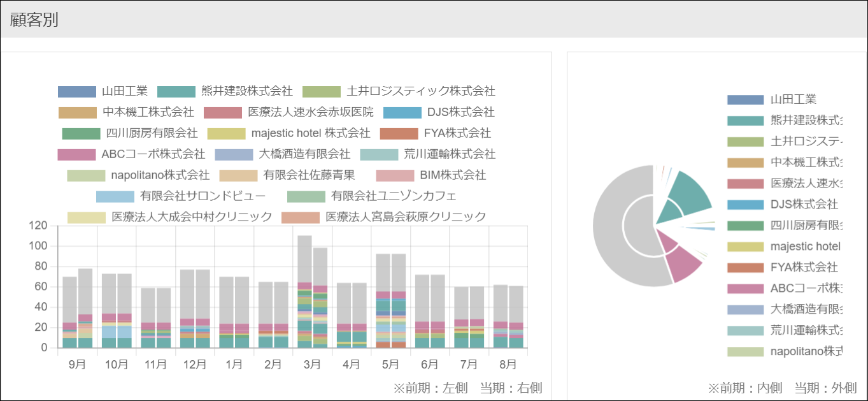Toggle 有限会社サロンドビュー legend entry

click(x=180, y=196)
